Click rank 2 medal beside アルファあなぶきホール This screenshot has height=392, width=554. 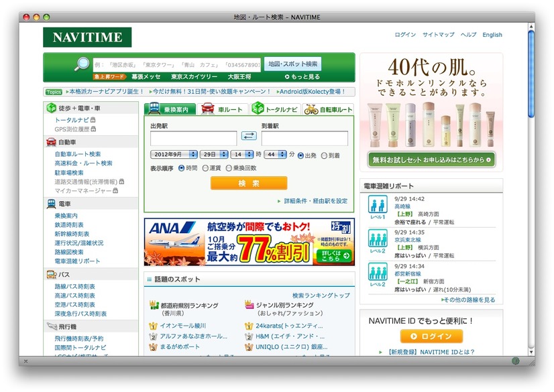pyautogui.click(x=153, y=336)
